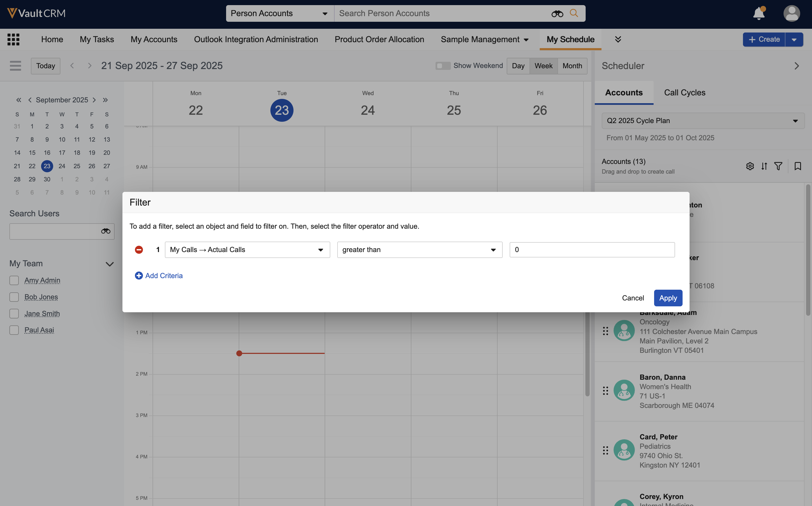Switch to the Call Cycles tab

[x=684, y=92]
